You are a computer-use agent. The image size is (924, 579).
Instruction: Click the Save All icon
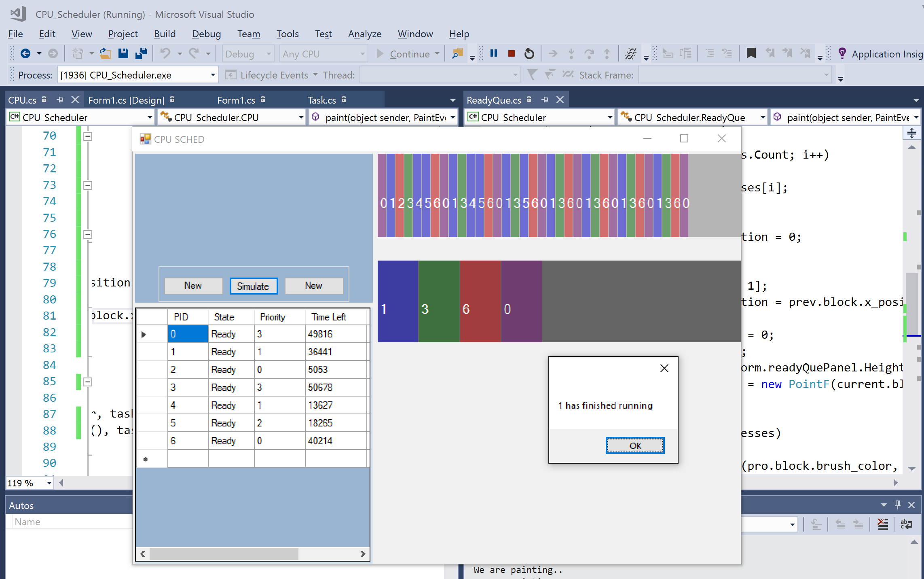pos(141,53)
